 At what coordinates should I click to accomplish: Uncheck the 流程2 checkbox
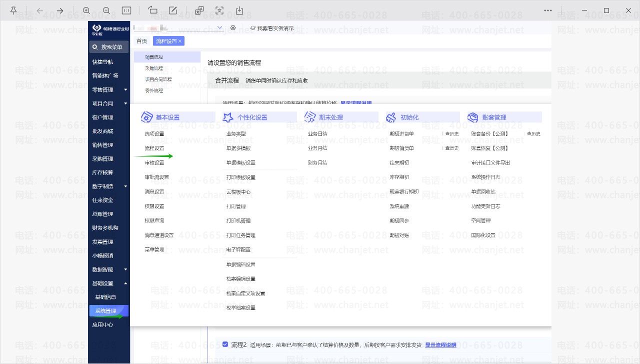(225, 344)
